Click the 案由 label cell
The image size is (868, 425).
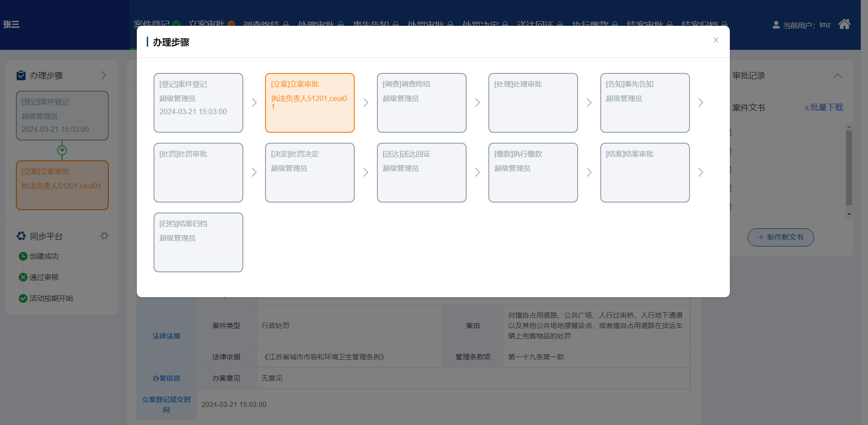click(473, 326)
